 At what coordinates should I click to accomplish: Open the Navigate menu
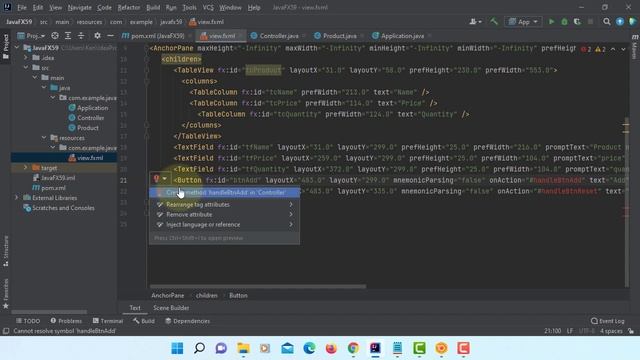coord(79,7)
